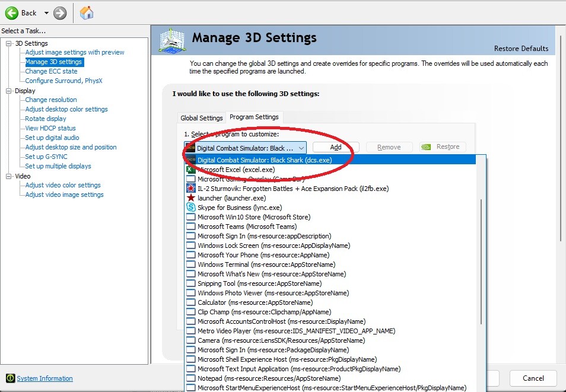Image resolution: width=566 pixels, height=392 pixels.
Task: Pick launcher (launcher.exe) from list
Action: [x=330, y=198]
